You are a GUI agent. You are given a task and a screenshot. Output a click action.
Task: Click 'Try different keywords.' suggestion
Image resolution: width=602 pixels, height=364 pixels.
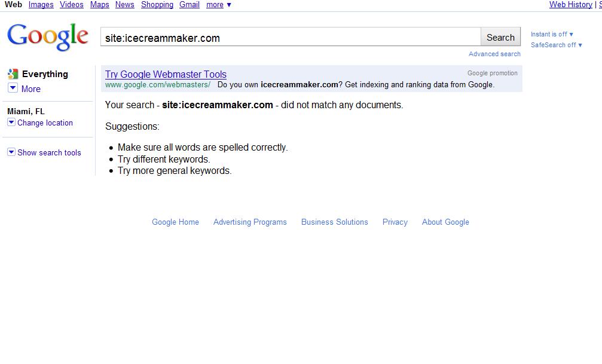[164, 160]
